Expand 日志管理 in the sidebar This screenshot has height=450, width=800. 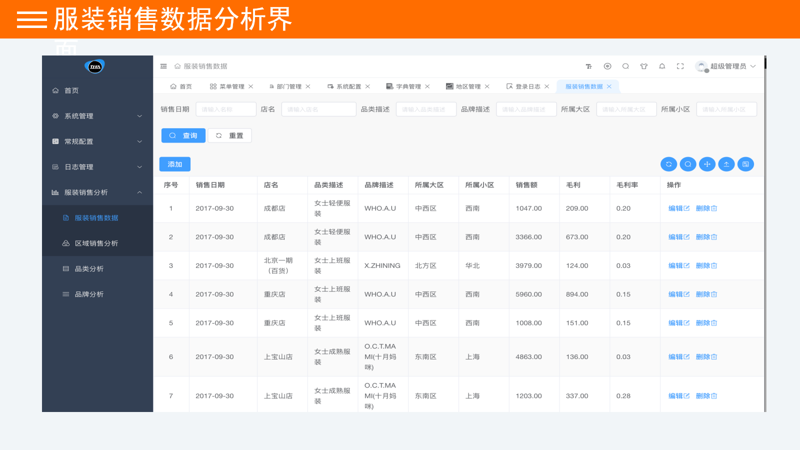(x=97, y=167)
